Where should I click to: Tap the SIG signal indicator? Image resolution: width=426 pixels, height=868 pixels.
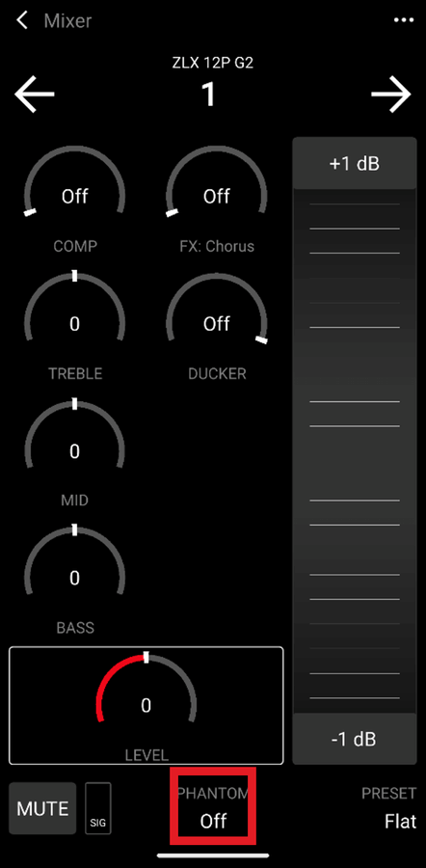[x=98, y=808]
